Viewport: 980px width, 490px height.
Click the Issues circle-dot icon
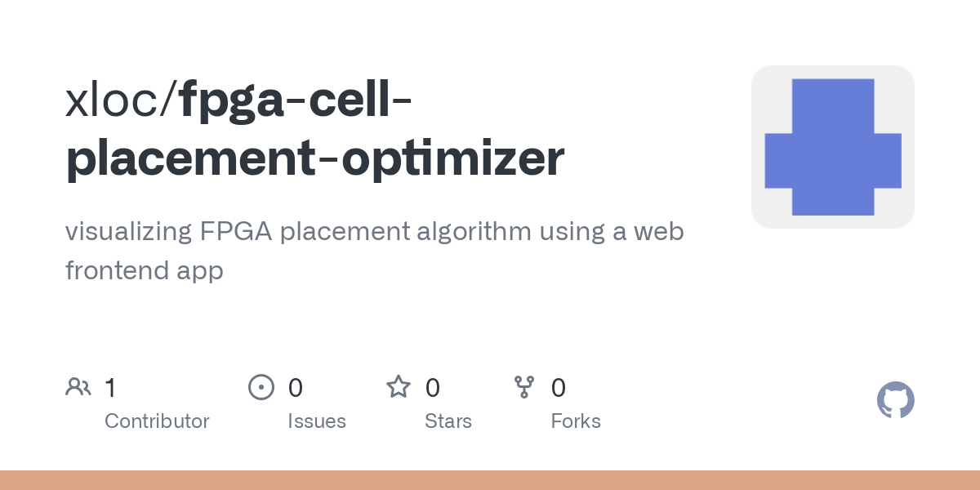coord(261,387)
